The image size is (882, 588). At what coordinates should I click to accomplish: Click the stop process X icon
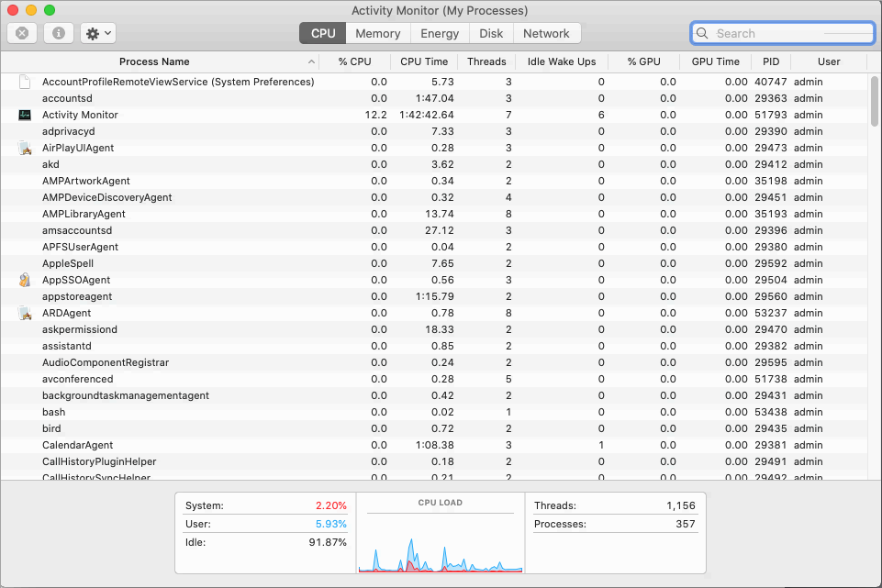pyautogui.click(x=22, y=33)
